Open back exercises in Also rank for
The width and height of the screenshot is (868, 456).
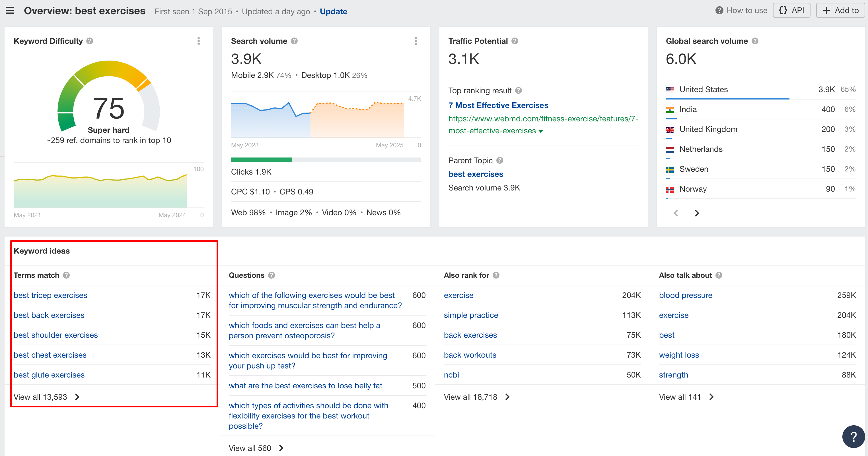pyautogui.click(x=470, y=335)
